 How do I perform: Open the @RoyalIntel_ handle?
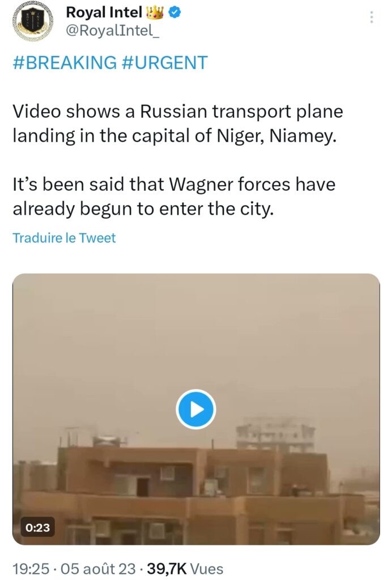[113, 31]
